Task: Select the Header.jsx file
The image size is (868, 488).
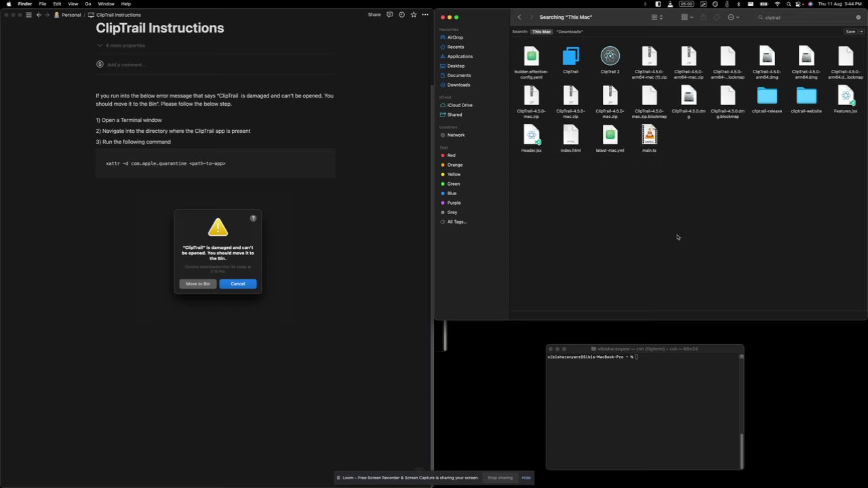Action: point(532,139)
